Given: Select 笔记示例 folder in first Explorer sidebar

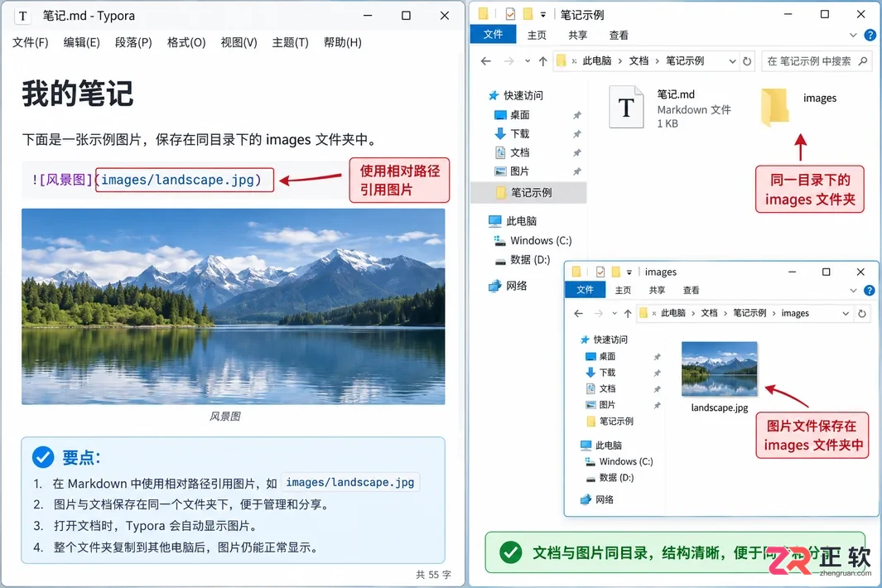Looking at the screenshot, I should [x=528, y=192].
